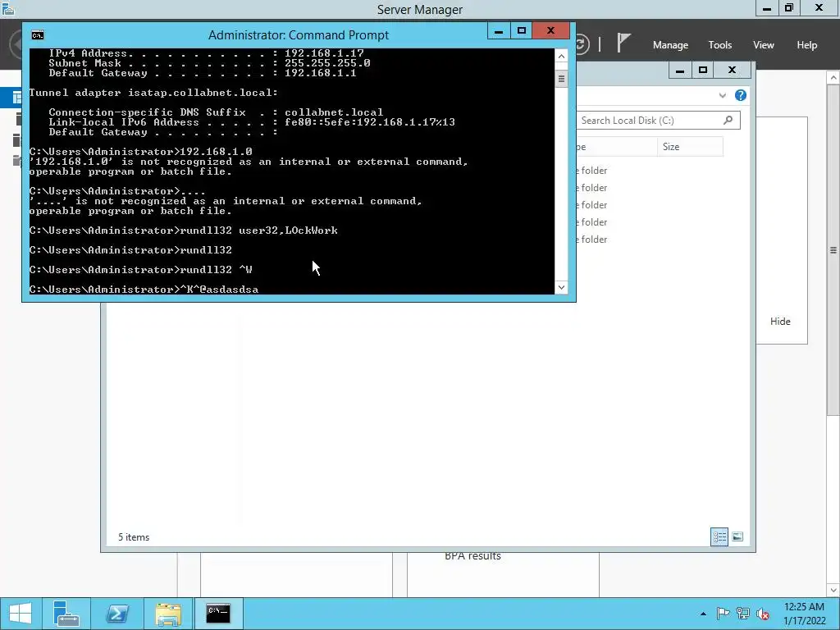Switch Explorer to details view icon
This screenshot has width=840, height=630.
click(719, 536)
